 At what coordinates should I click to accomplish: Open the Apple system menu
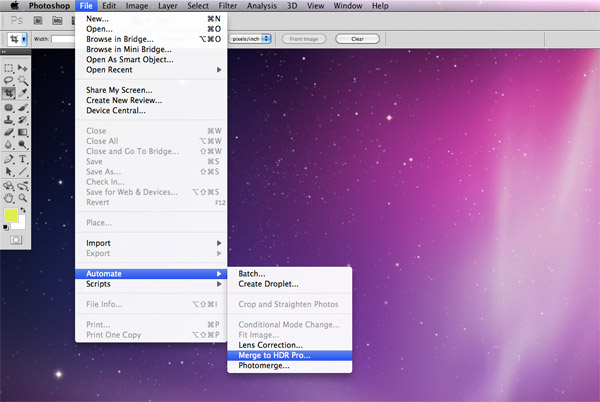[x=15, y=5]
